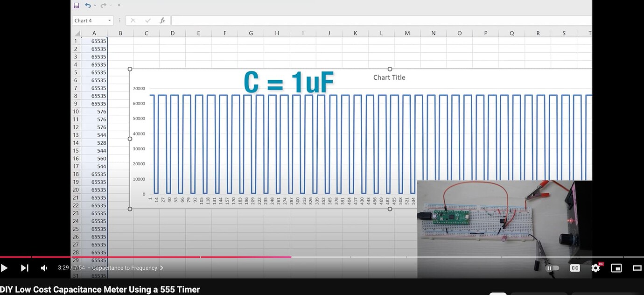644x295 pixels.
Task: Select cell A10 containing value 576
Action: click(94, 111)
